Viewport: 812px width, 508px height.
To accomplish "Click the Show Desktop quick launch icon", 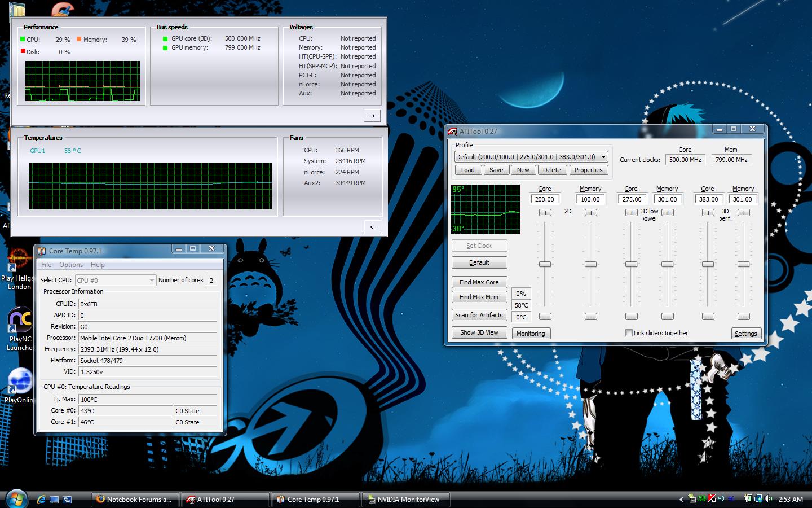I will pos(54,500).
